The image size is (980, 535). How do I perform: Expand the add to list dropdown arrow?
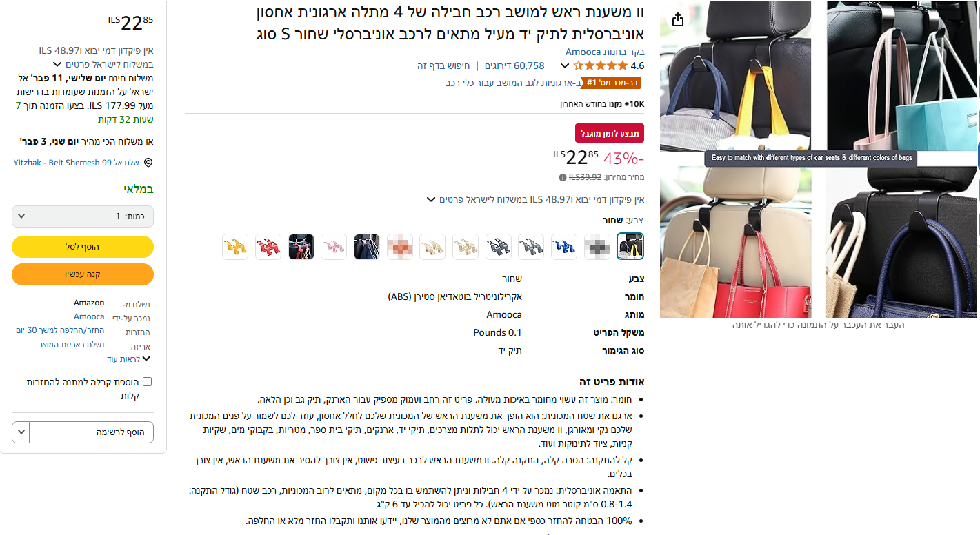tap(21, 432)
